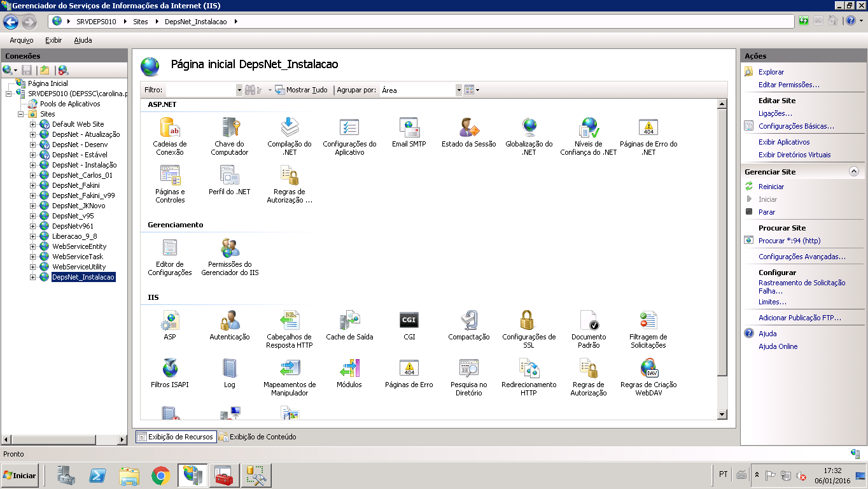This screenshot has height=489, width=868.
Task: Expand the WebServiceEntity tree node
Action: pyautogui.click(x=33, y=246)
